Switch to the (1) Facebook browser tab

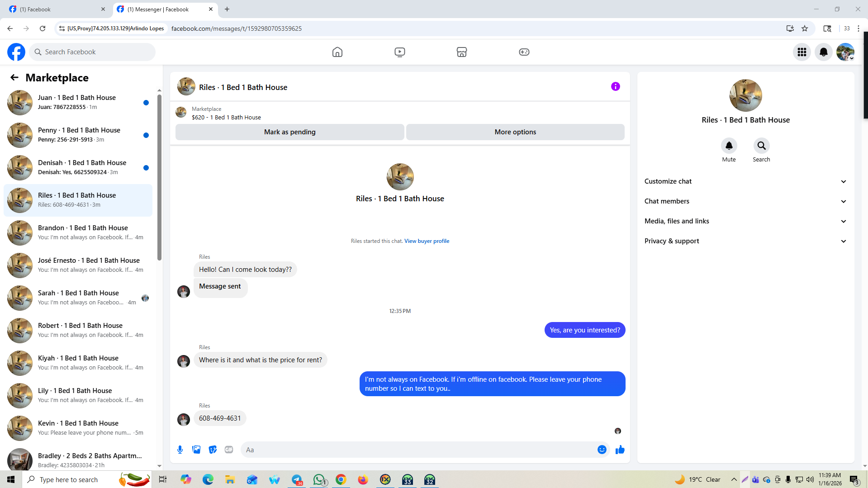point(57,9)
